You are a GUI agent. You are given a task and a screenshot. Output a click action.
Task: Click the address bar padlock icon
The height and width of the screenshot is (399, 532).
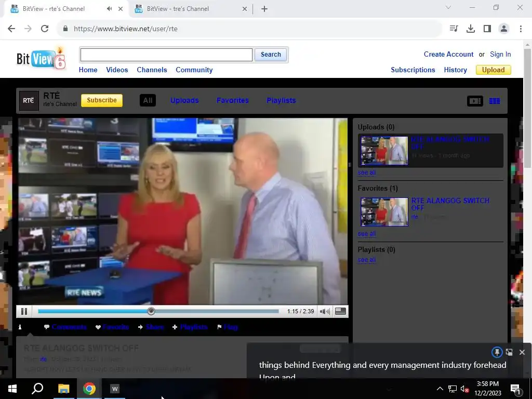[x=65, y=29]
